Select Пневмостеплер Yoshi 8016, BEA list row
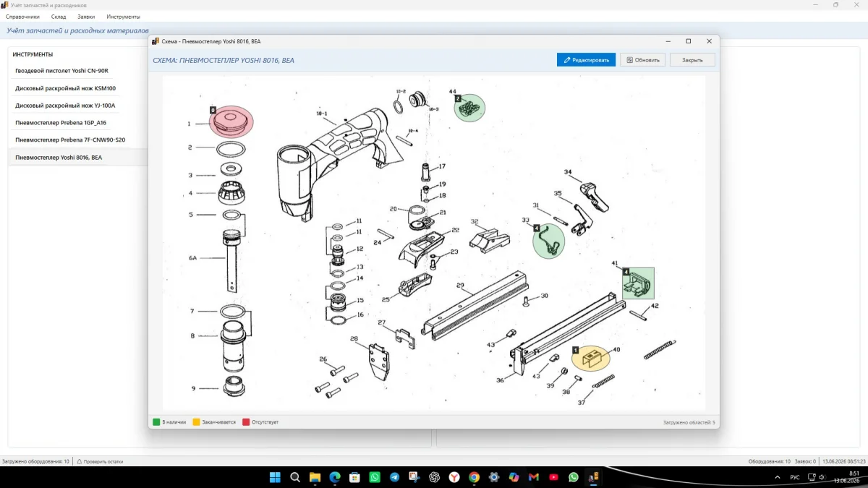Screen dimensions: 868x488 click(78, 157)
